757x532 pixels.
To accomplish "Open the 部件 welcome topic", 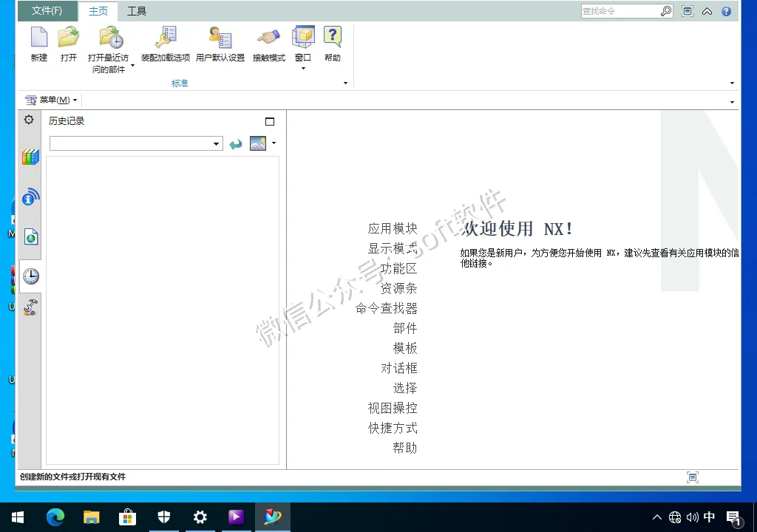I will (x=405, y=328).
